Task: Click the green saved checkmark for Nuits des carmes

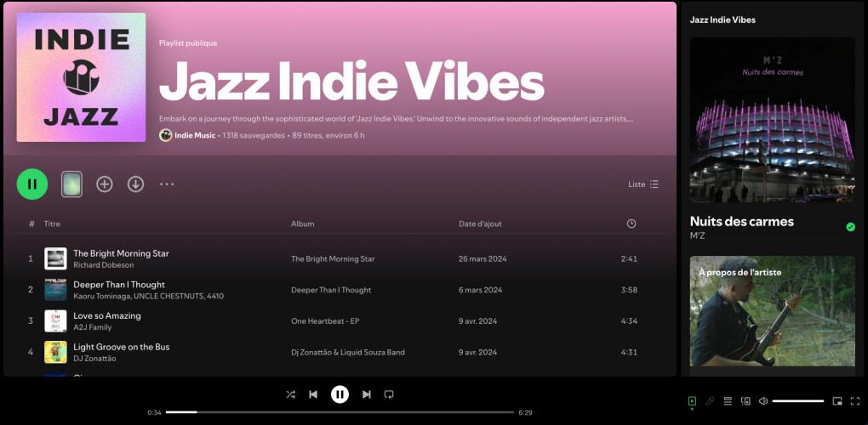Action: coord(851,227)
